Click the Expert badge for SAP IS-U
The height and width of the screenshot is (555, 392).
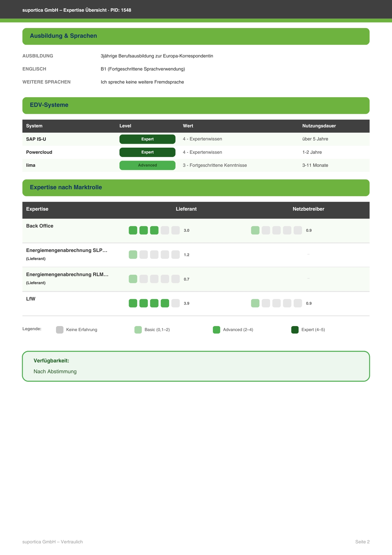pos(147,139)
